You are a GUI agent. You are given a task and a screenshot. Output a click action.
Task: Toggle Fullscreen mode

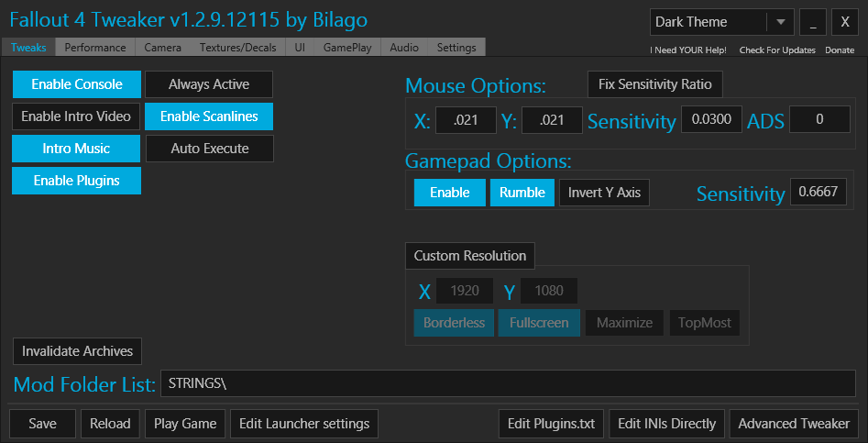(x=539, y=323)
